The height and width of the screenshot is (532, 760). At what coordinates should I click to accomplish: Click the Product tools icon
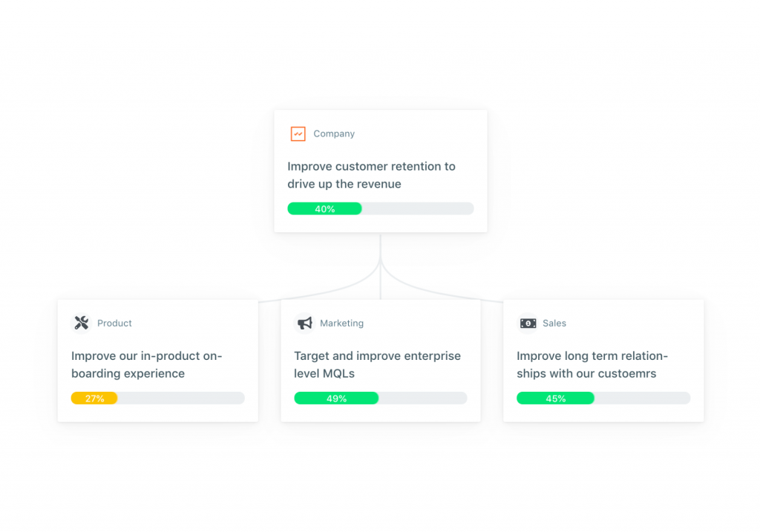coord(82,323)
